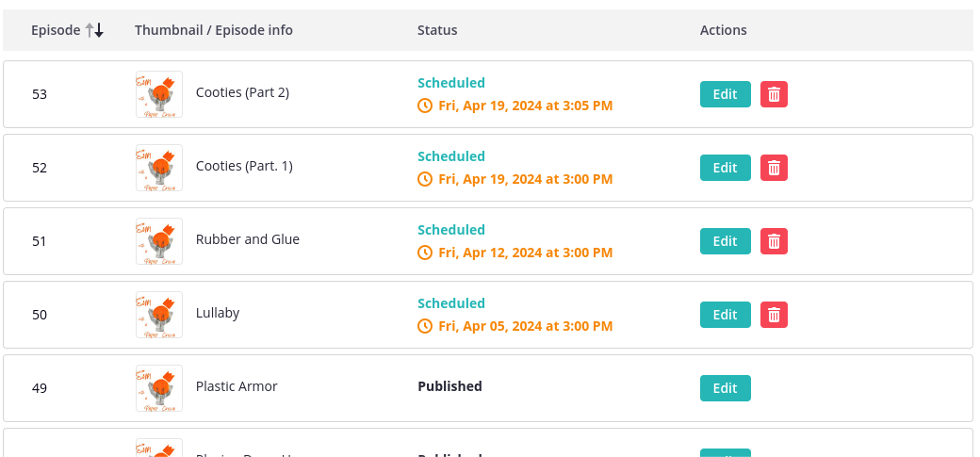Click trash icon for Cooties (Part. 1)

pyautogui.click(x=774, y=168)
